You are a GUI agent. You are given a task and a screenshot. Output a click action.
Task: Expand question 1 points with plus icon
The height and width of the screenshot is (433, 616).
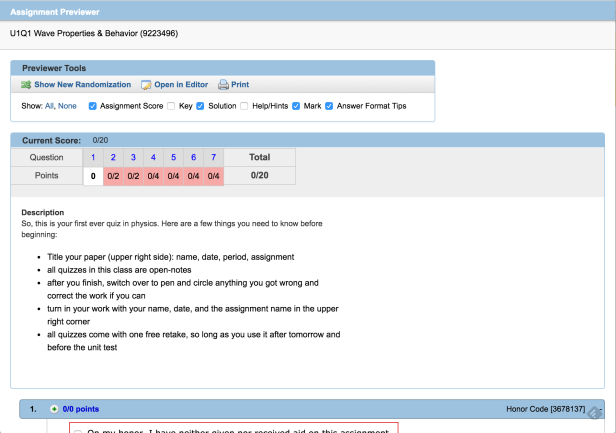[x=54, y=409]
